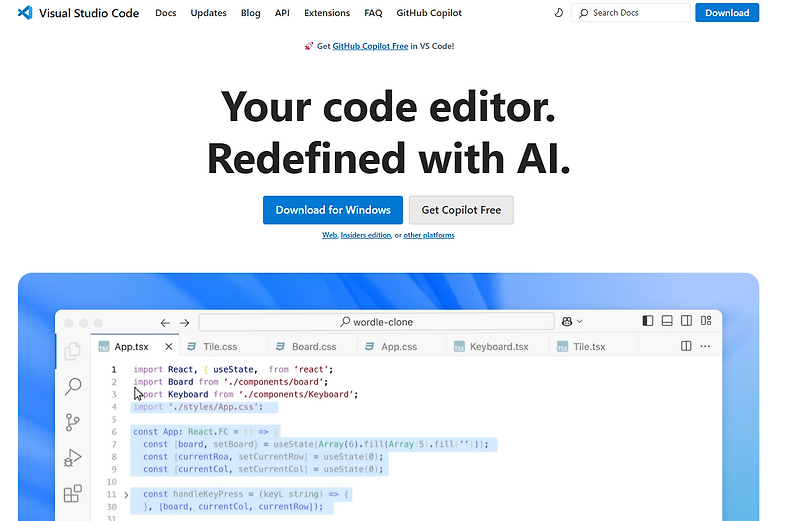The width and height of the screenshot is (800, 521).
Task: Open the Extensions blocks icon in sidebar
Action: point(72,493)
